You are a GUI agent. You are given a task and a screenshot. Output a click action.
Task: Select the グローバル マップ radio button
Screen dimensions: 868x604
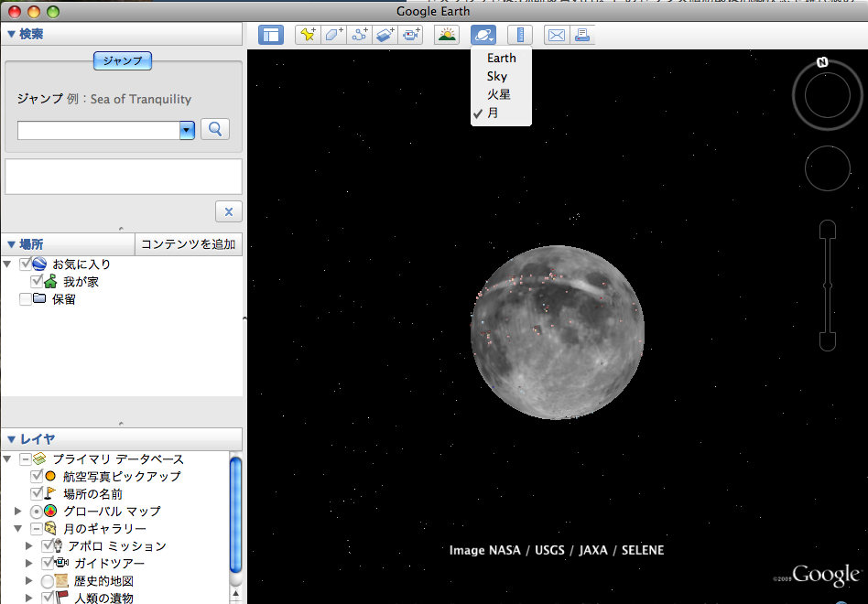[37, 511]
